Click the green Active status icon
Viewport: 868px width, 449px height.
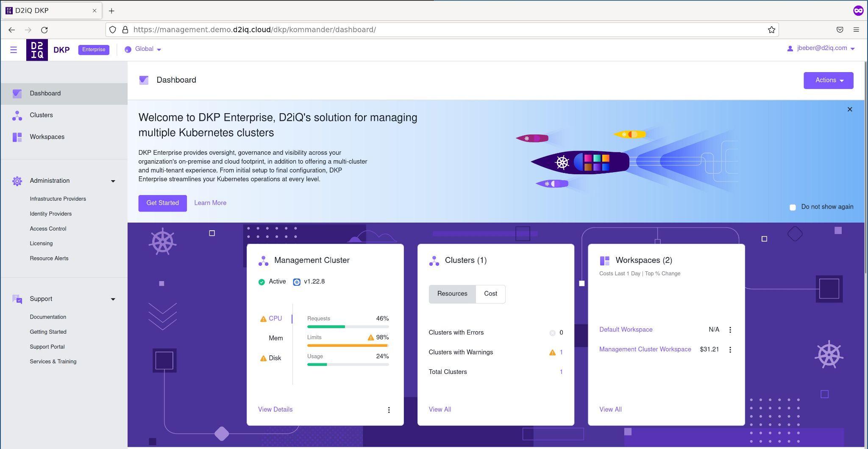point(262,282)
